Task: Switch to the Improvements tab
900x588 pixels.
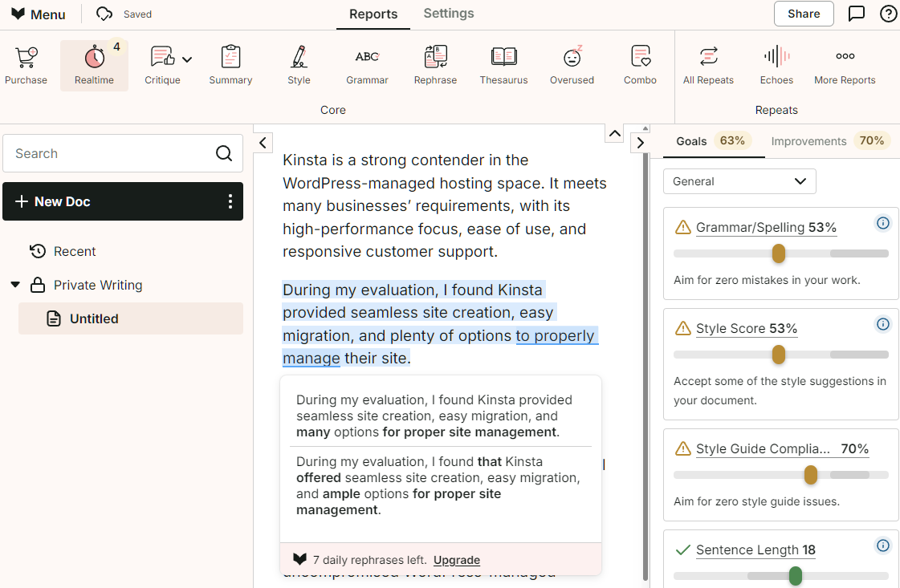Action: coord(830,141)
